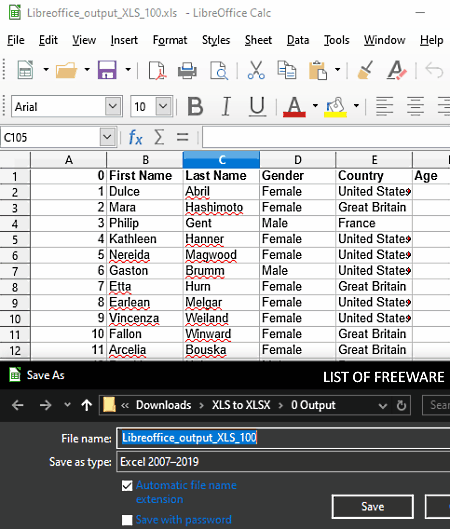Toggle Italic formatting
The height and width of the screenshot is (529, 450).
pyautogui.click(x=226, y=106)
